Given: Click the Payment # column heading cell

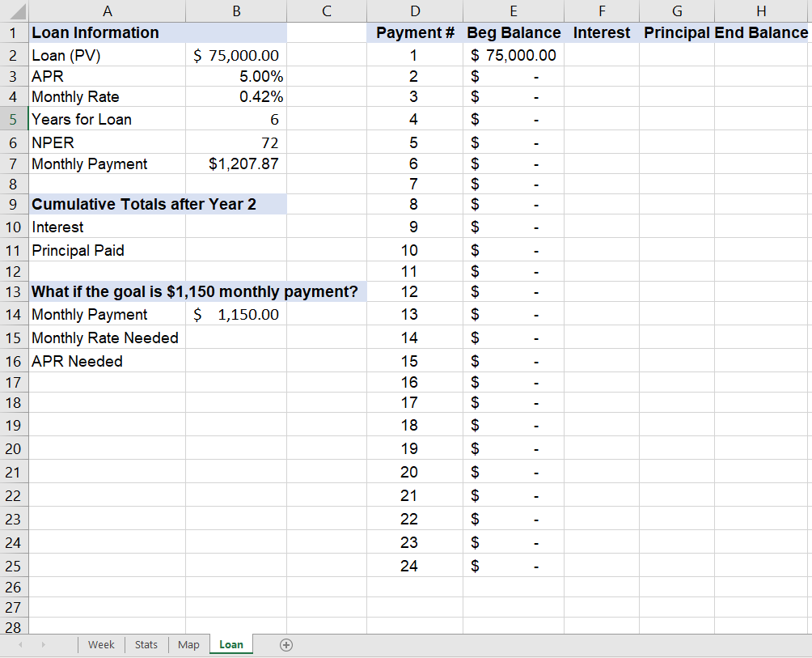Looking at the screenshot, I should (x=415, y=32).
